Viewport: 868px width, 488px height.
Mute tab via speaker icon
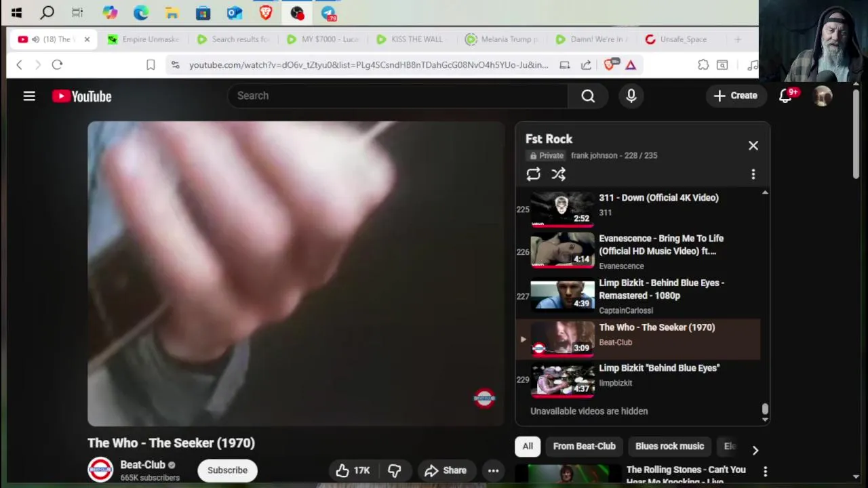(x=35, y=39)
